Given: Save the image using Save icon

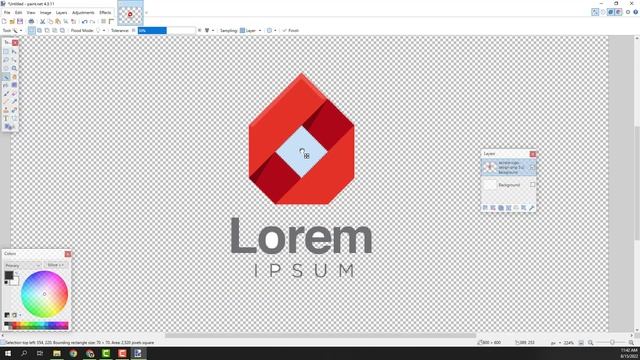Looking at the screenshot, I should coord(20,21).
